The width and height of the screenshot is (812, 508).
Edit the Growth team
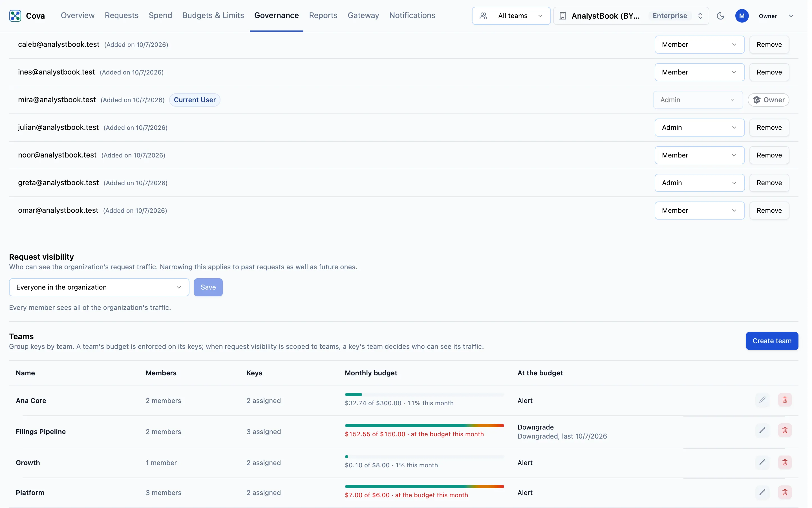(762, 462)
